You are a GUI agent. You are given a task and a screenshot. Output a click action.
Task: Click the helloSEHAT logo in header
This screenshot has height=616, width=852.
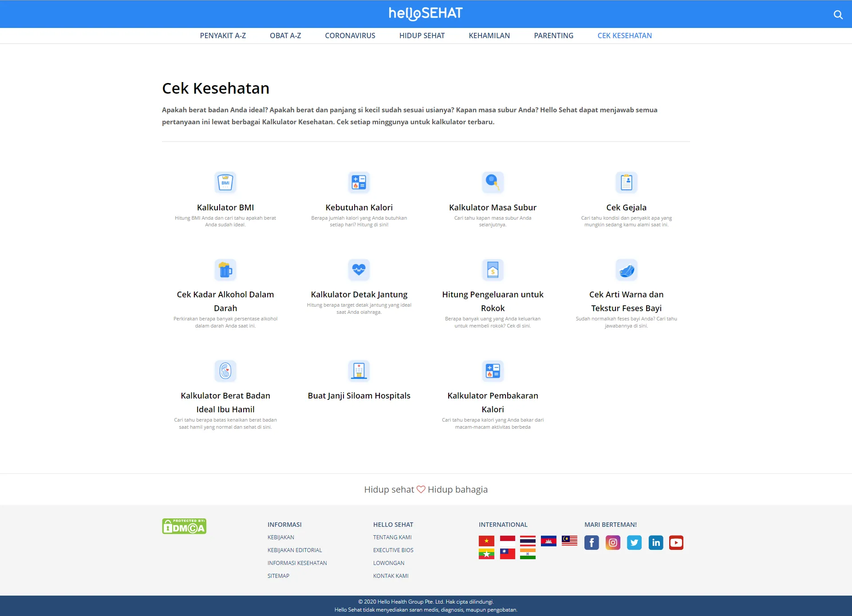click(x=426, y=14)
